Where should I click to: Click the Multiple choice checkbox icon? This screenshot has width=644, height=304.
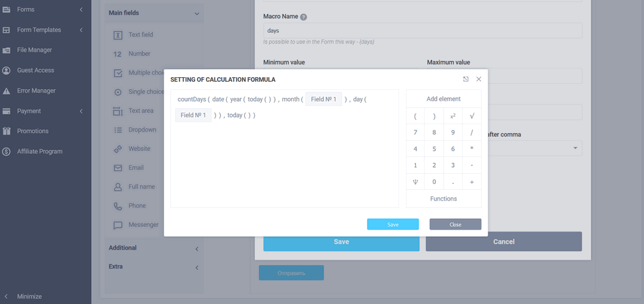click(118, 73)
